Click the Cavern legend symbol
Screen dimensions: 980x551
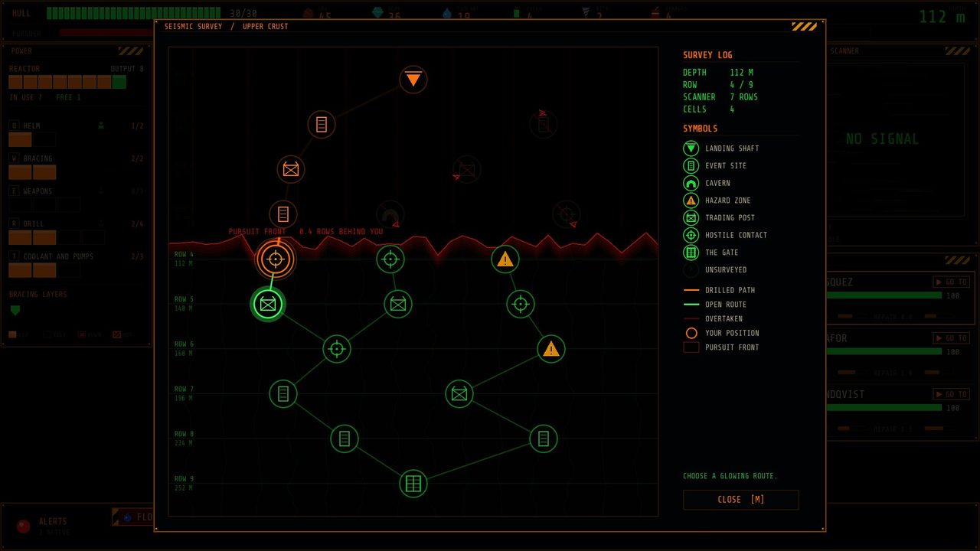[x=691, y=183]
